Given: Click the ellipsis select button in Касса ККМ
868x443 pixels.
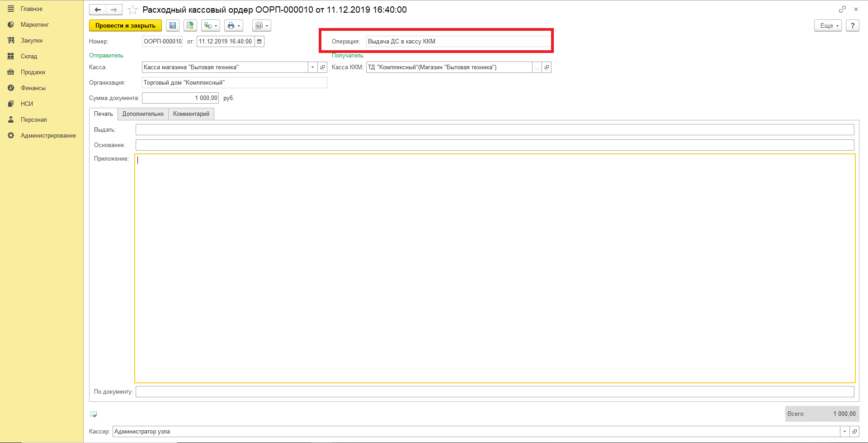Looking at the screenshot, I should point(537,67).
